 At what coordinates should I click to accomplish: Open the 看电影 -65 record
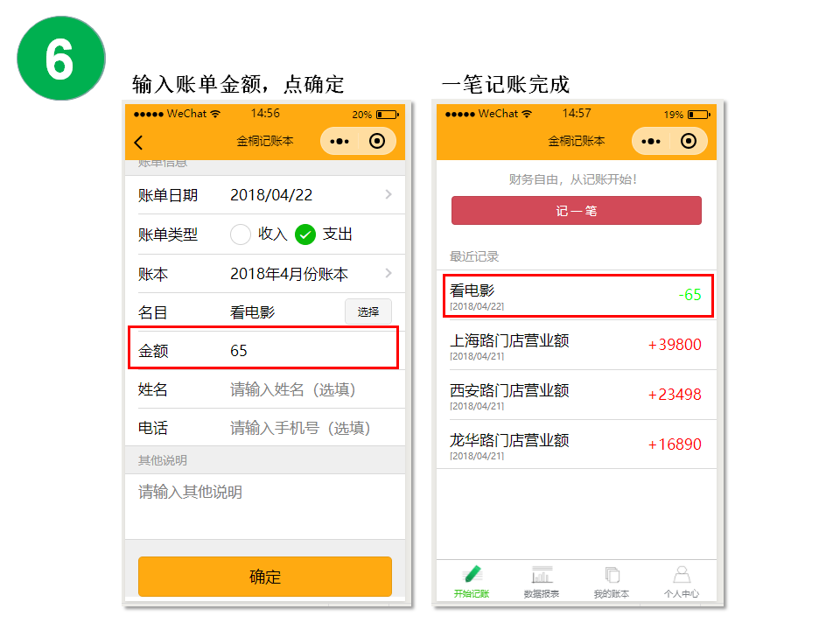[x=577, y=296]
